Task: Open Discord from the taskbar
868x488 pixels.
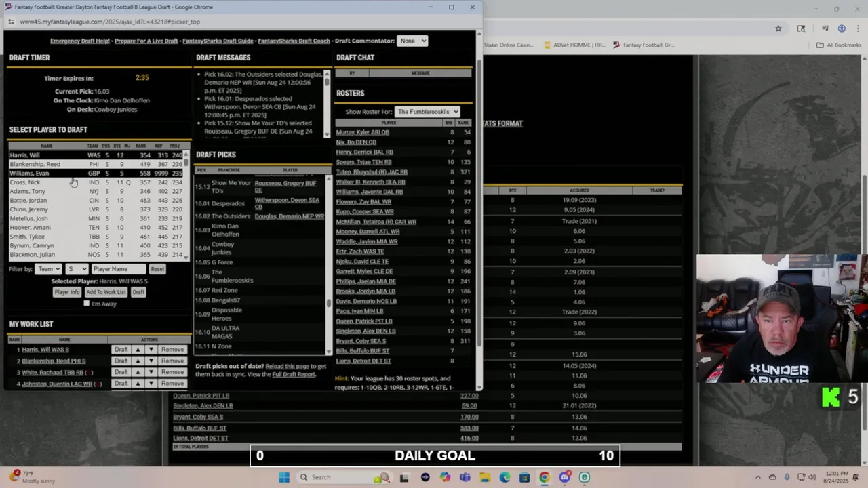Action: pyautogui.click(x=564, y=477)
